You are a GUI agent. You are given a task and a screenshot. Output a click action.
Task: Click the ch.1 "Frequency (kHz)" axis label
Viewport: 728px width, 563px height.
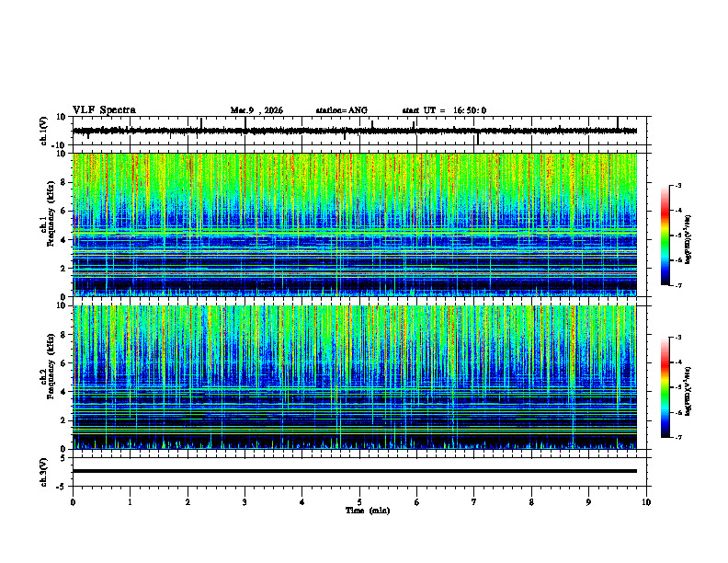tap(51, 214)
